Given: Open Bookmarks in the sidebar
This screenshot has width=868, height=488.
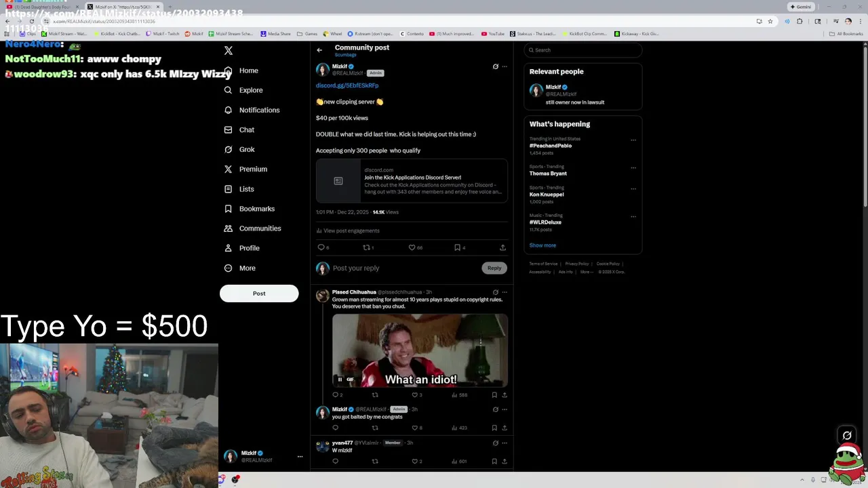Looking at the screenshot, I should coord(249,209).
